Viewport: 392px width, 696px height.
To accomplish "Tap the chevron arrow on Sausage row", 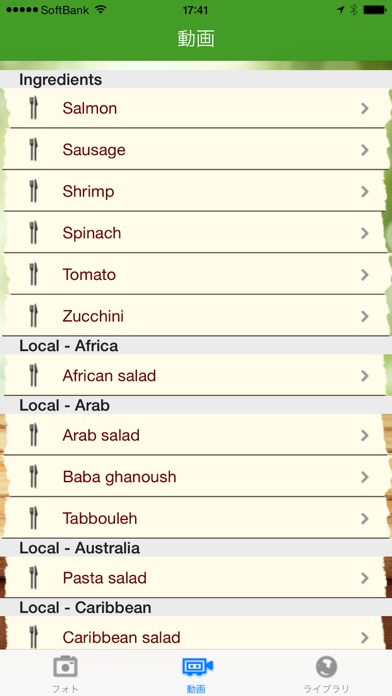I will pyautogui.click(x=365, y=150).
